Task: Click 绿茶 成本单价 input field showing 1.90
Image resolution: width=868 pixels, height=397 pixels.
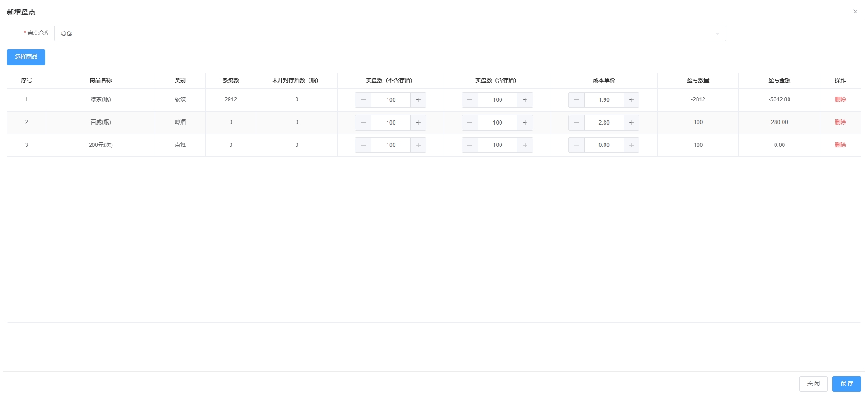Action: pyautogui.click(x=604, y=100)
